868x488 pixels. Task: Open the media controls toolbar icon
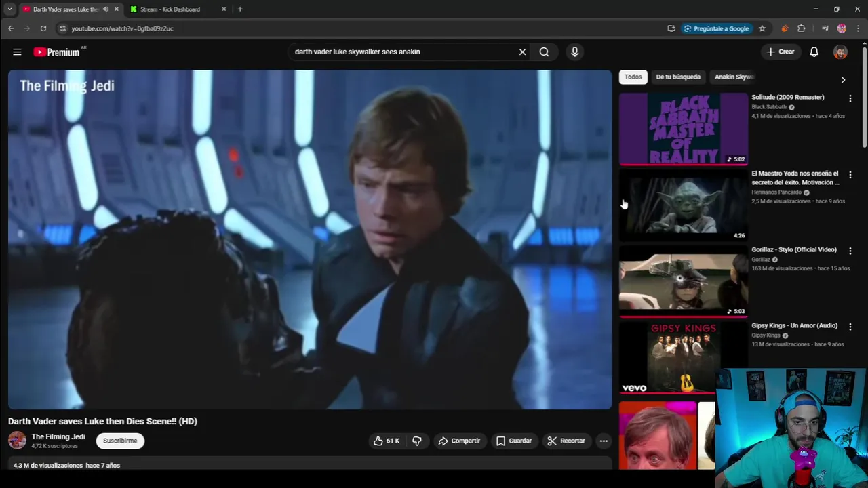(x=825, y=28)
